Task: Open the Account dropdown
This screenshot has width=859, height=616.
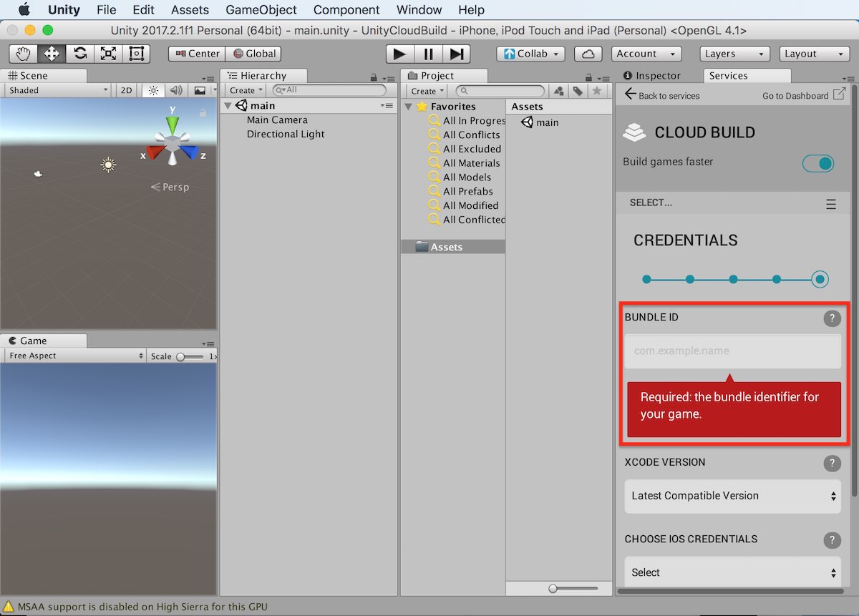Action: pyautogui.click(x=646, y=54)
